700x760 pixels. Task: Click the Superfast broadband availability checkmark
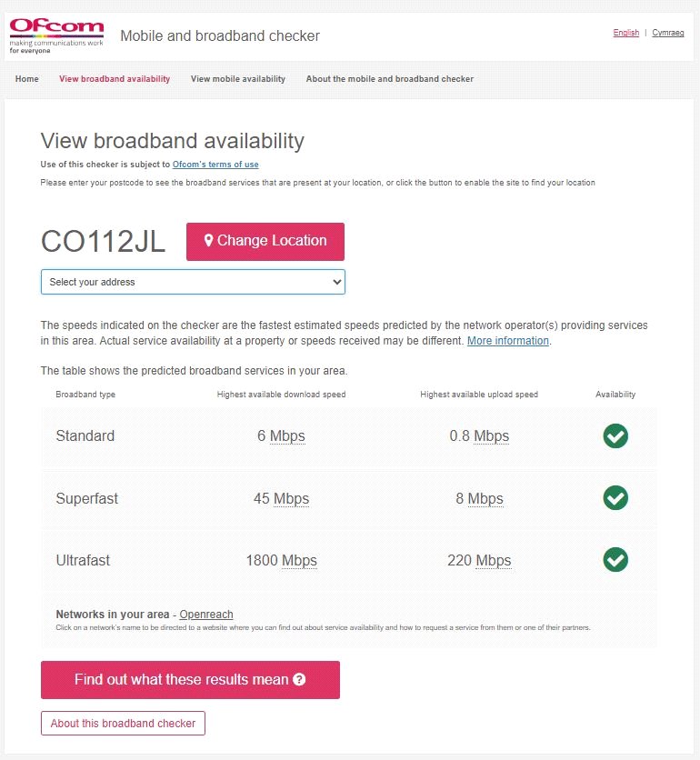615,498
